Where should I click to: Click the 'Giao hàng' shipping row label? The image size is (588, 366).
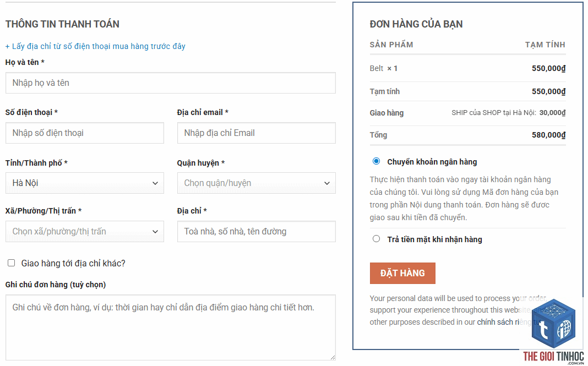coord(386,113)
